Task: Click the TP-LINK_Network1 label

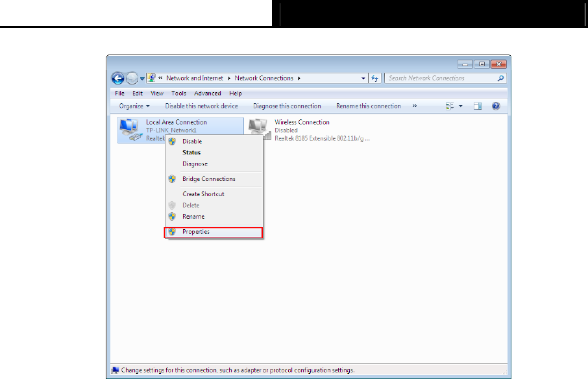Action: click(x=171, y=130)
